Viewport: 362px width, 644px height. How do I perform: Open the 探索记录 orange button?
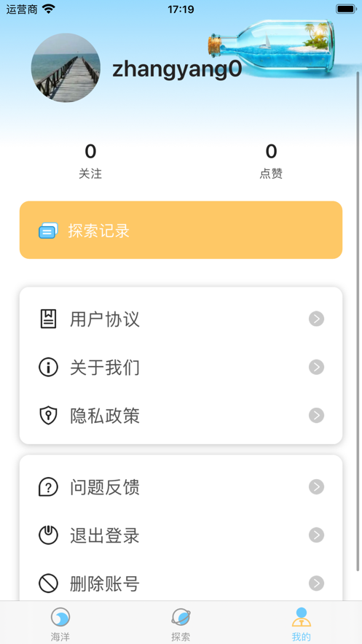181,230
